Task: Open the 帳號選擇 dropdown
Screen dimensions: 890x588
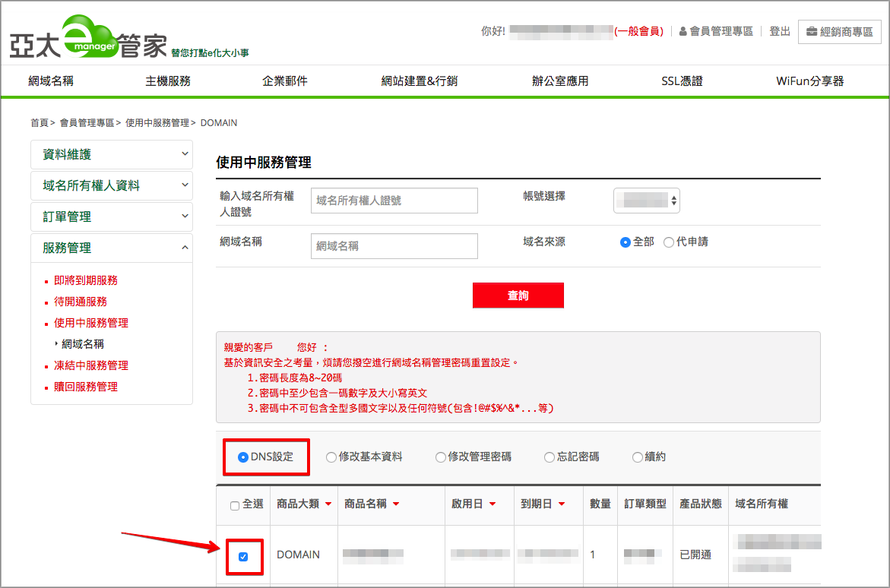Action: click(x=647, y=201)
